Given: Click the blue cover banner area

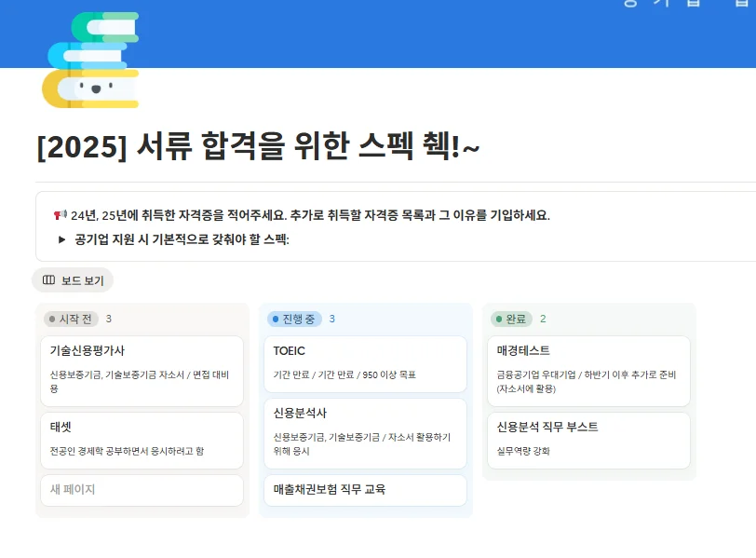Looking at the screenshot, I should click(x=419, y=34).
